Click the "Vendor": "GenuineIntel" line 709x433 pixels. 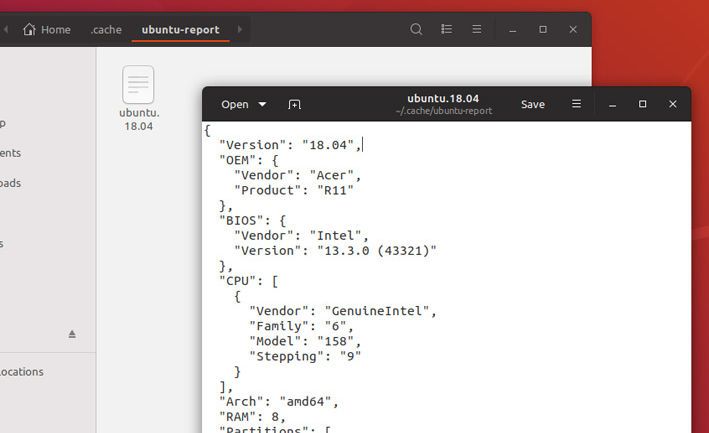point(343,311)
